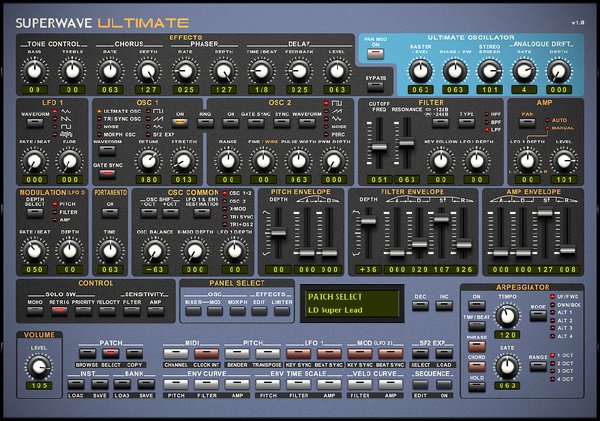Enable the Ring modulation button
Screen dimensions: 600x421
click(x=205, y=123)
